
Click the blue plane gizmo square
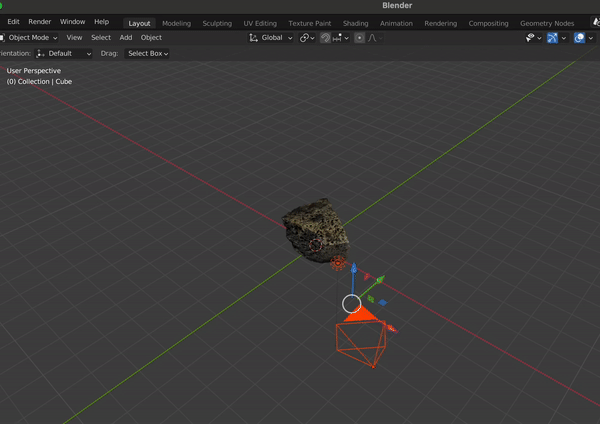pyautogui.click(x=383, y=303)
